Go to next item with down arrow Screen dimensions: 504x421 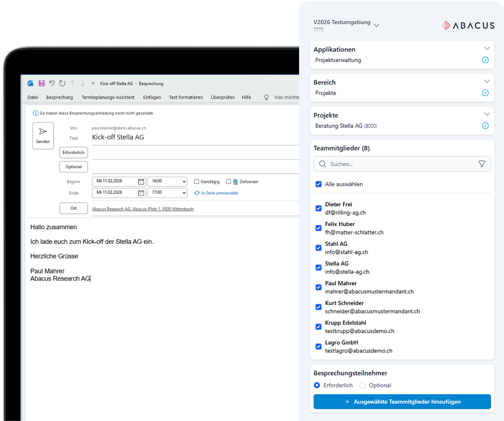(83, 83)
